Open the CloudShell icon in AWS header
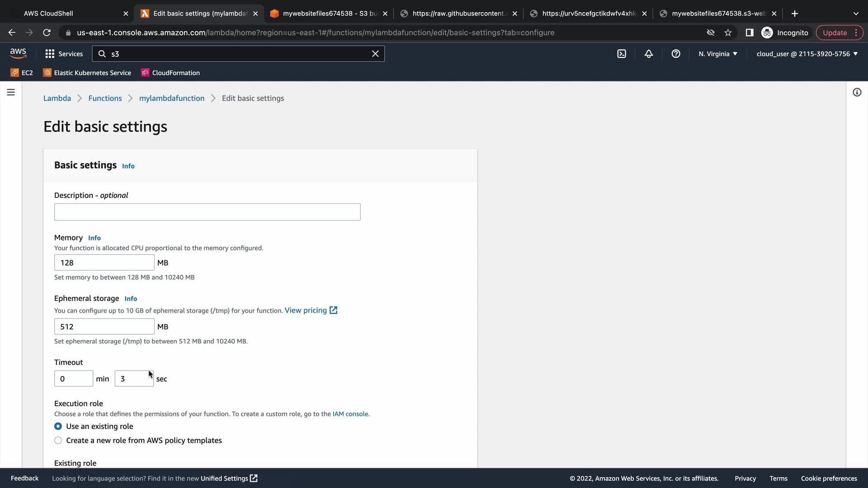Viewport: 868px width, 488px height. pos(622,54)
